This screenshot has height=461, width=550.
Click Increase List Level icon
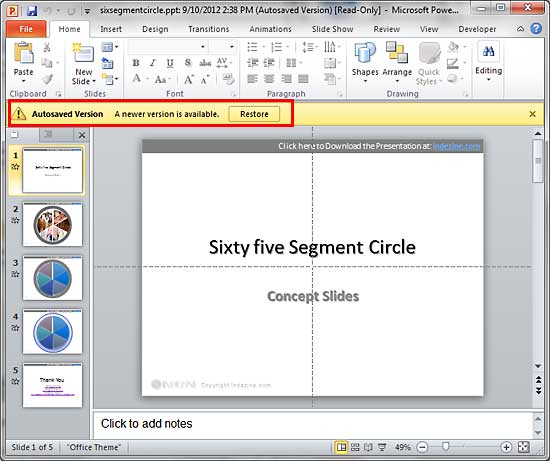tap(269, 63)
